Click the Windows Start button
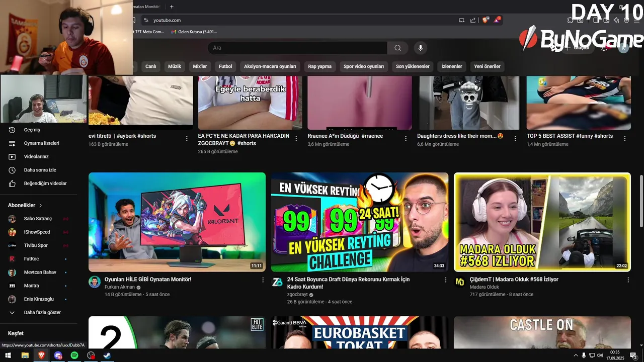This screenshot has height=362, width=644. tap(8, 355)
